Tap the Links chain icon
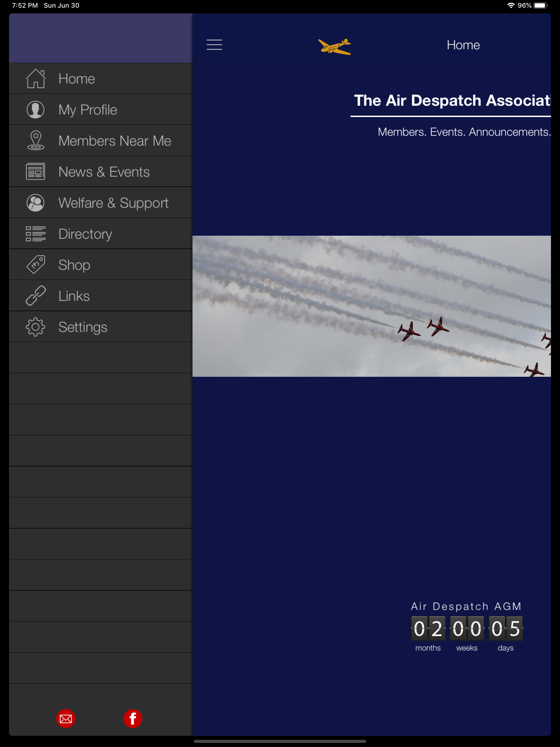The height and width of the screenshot is (747, 560). point(36,296)
